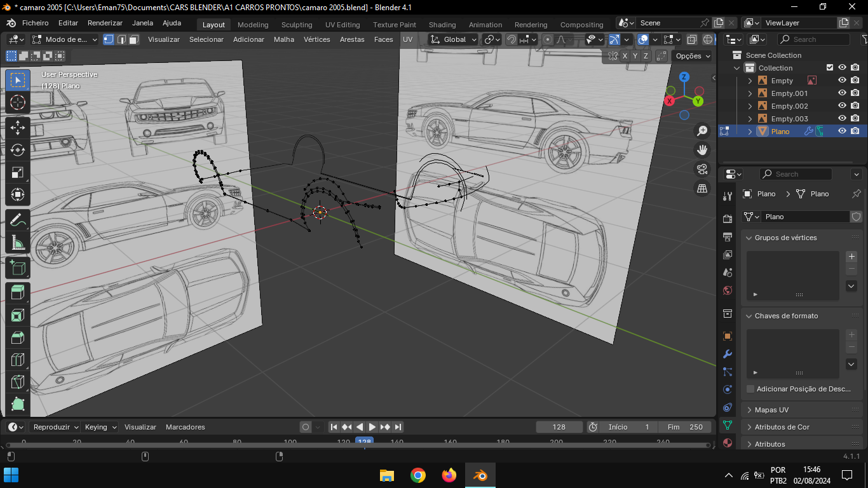This screenshot has height=488, width=868.
Task: Click the viewport zoom magnifier icon
Action: [702, 131]
